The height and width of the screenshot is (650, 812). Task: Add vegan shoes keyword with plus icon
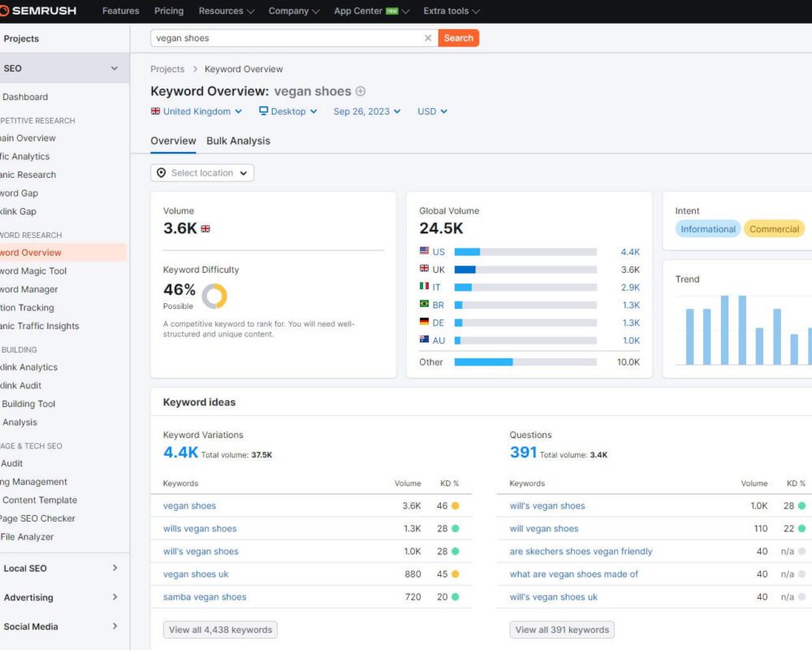tap(361, 91)
